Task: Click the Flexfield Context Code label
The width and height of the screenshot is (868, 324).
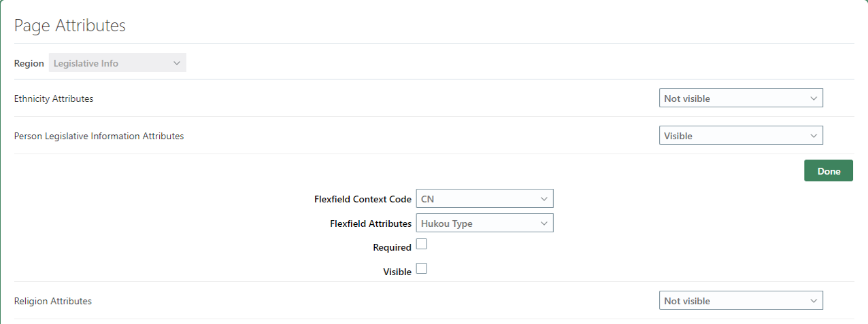Action: point(363,199)
